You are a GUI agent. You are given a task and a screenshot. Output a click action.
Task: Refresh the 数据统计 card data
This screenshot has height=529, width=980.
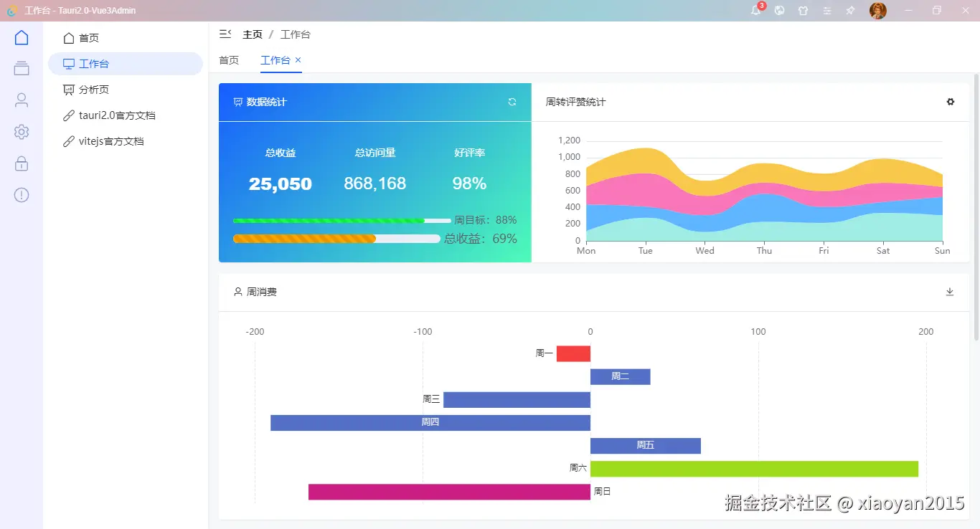[x=512, y=102]
